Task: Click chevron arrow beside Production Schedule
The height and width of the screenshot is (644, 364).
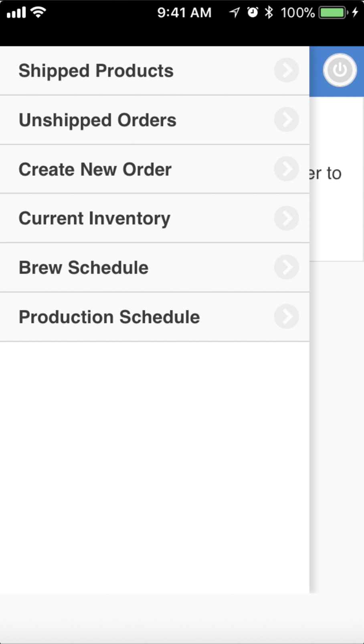Action: coord(286,316)
